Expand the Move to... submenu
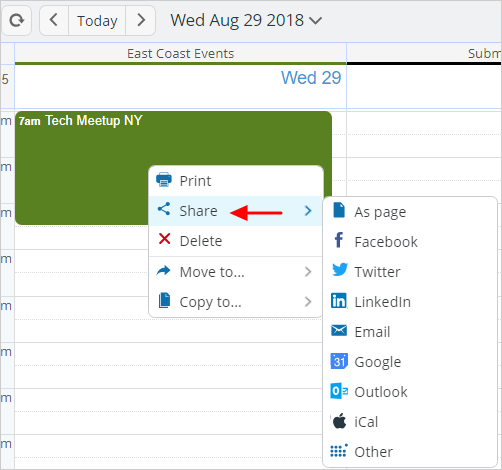The image size is (502, 470). click(236, 272)
